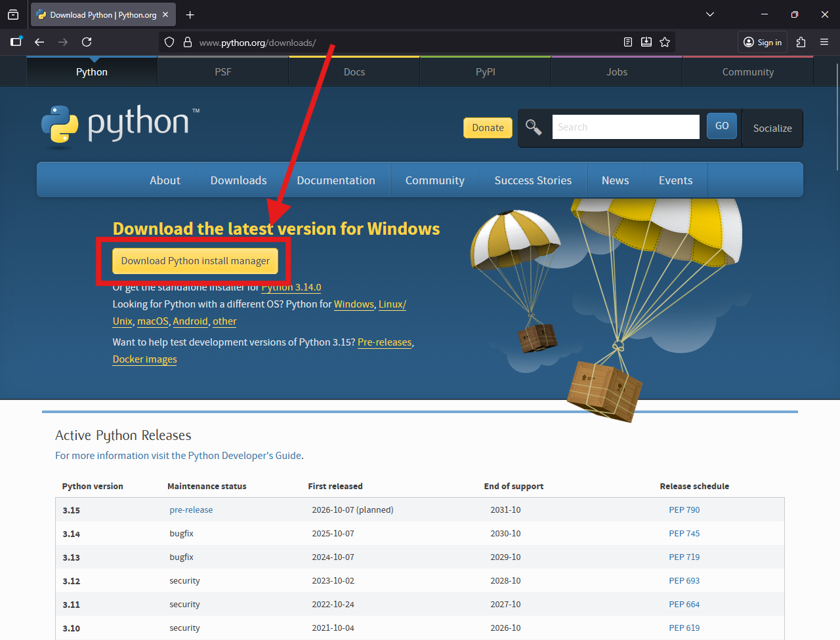Switch to the PyPI top tab

(x=485, y=72)
